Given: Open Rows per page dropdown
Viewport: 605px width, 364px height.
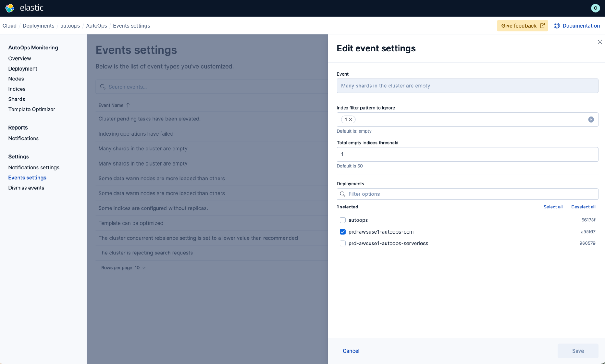Looking at the screenshot, I should 123,268.
